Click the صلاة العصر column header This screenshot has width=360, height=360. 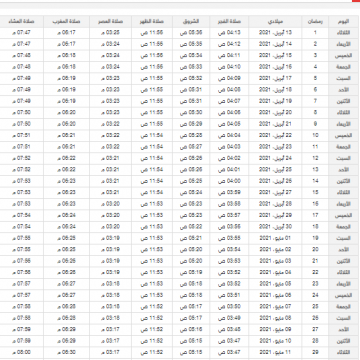(x=110, y=22)
